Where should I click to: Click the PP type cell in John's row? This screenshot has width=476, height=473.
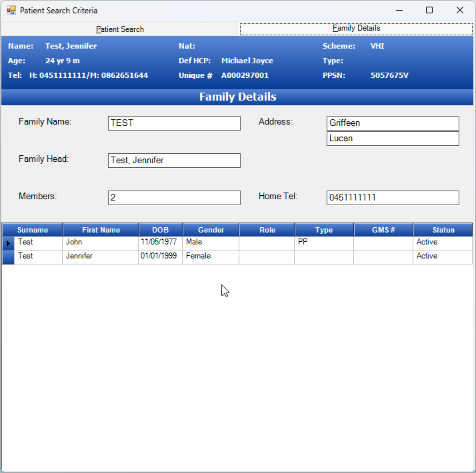coord(323,242)
